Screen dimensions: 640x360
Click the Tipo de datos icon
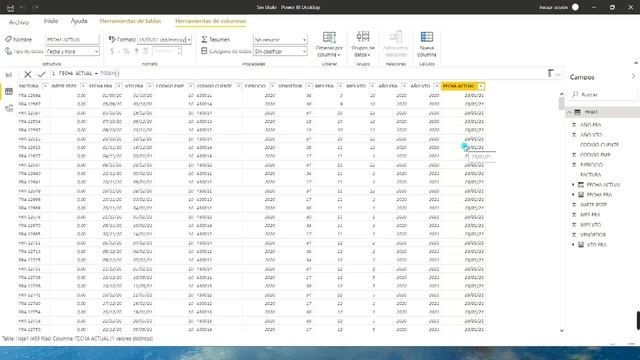(x=8, y=51)
